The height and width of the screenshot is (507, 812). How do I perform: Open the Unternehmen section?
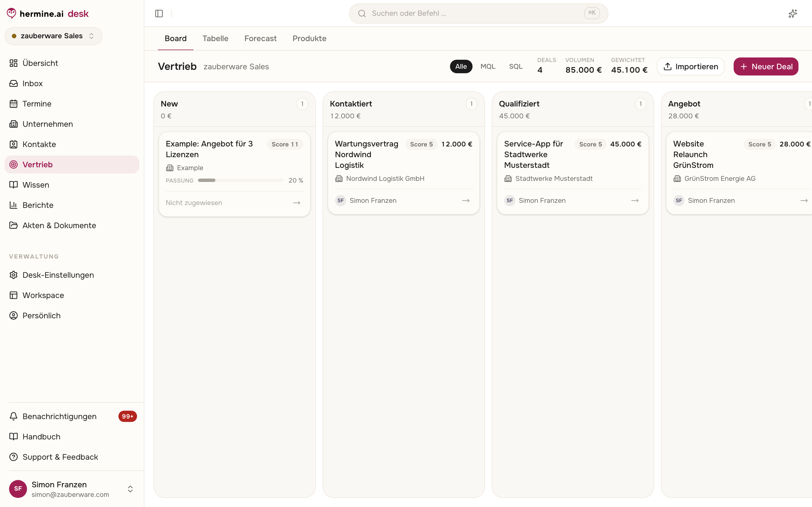(72, 124)
